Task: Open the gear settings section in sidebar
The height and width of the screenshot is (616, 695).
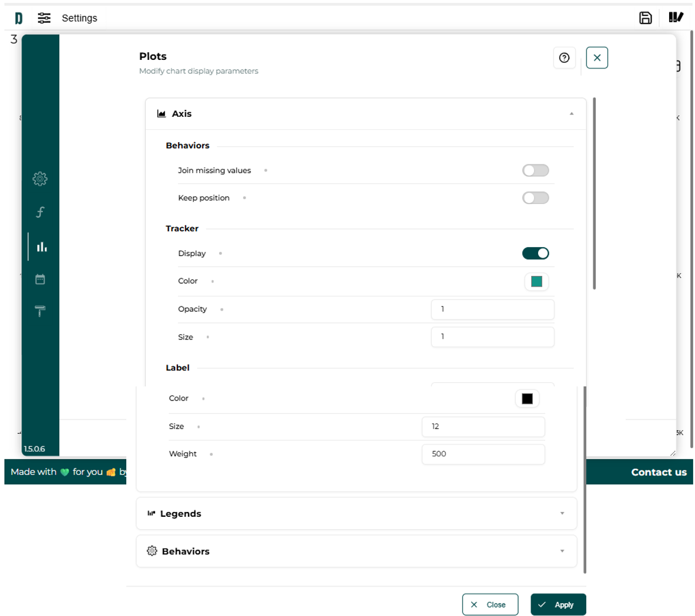Action: (40, 179)
